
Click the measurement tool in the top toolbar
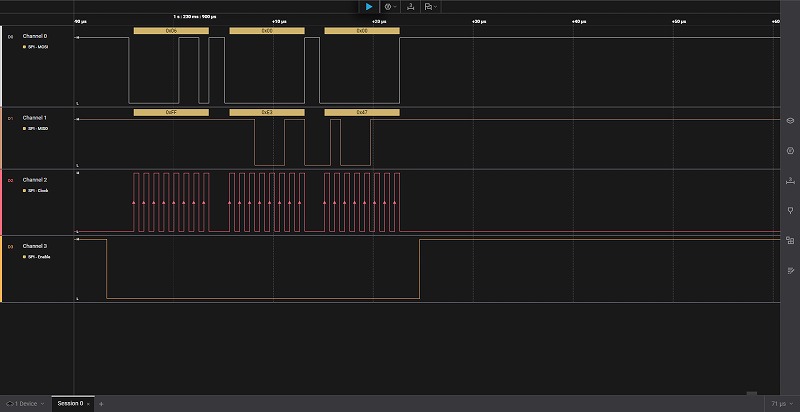[411, 6]
